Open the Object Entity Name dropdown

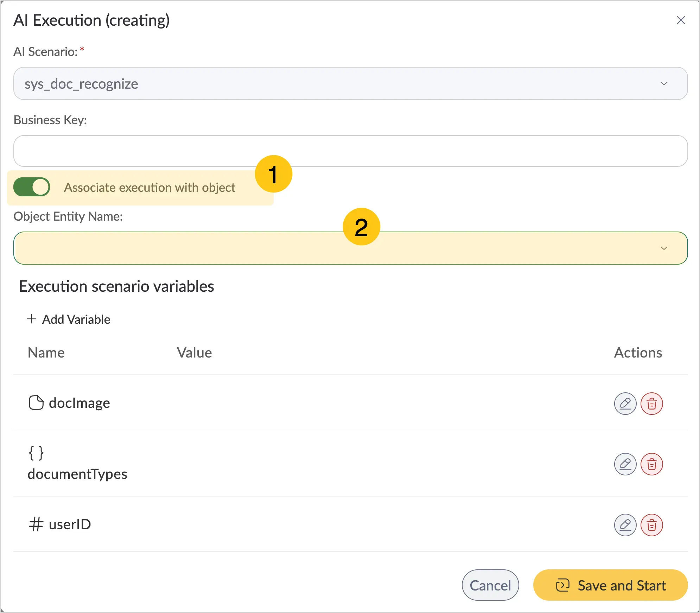[x=350, y=248]
